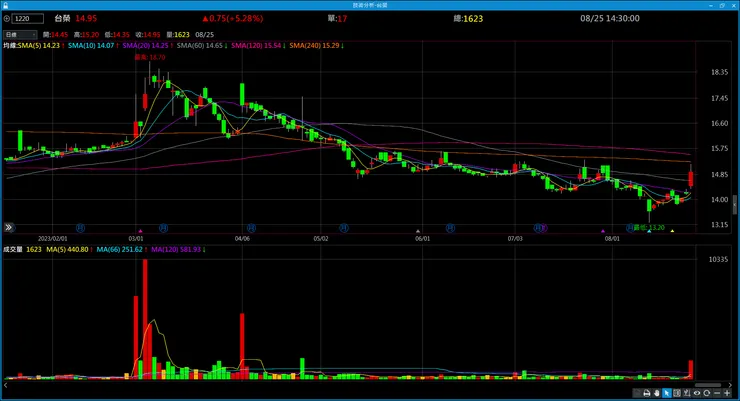Zoom in with the plus icon
This screenshot has width=740, height=401.
click(727, 393)
